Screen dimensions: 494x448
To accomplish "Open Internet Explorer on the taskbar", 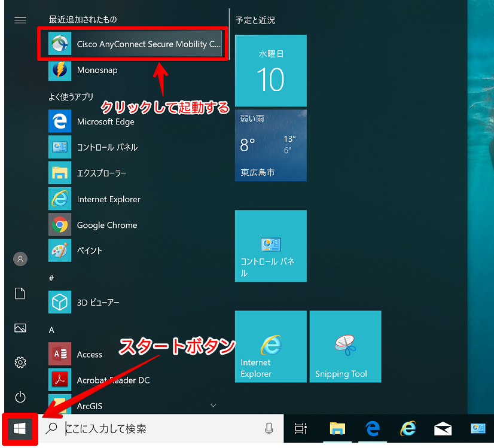I will coord(408,429).
